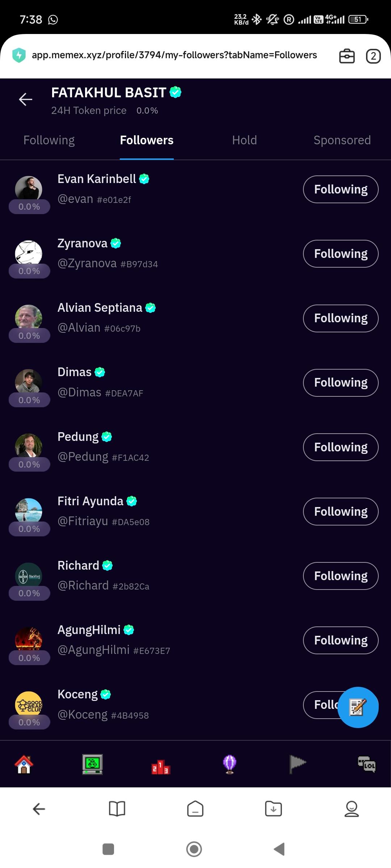The image size is (391, 868).
Task: Toggle Following button for Evan Karinbell
Action: pyautogui.click(x=340, y=189)
